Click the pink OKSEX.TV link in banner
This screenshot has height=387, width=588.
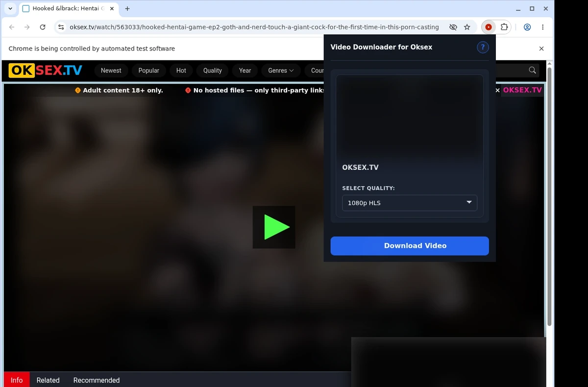tap(522, 90)
